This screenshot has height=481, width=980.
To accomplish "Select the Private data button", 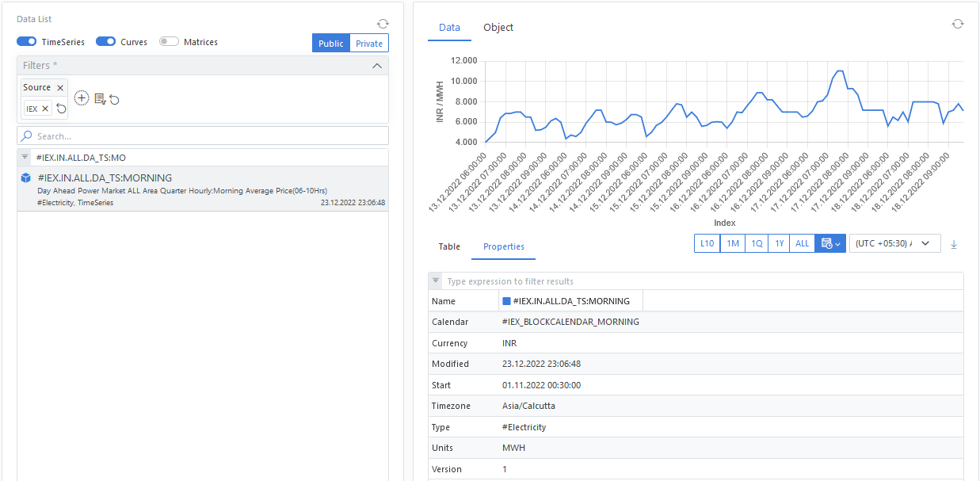I will (x=369, y=44).
